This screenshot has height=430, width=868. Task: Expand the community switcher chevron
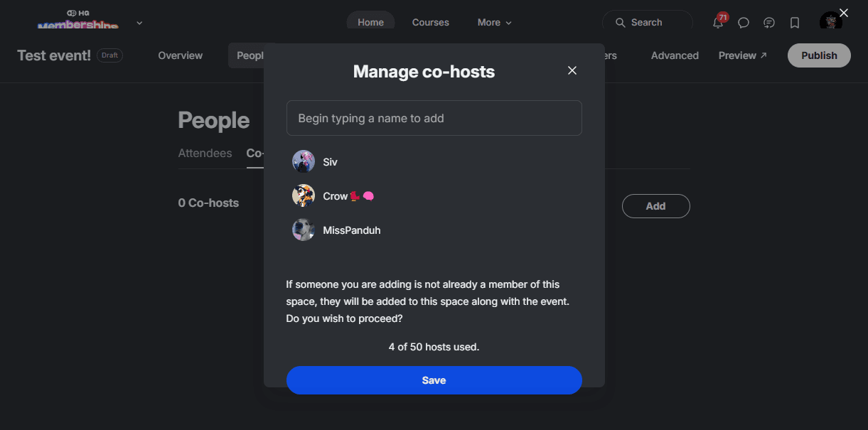139,23
